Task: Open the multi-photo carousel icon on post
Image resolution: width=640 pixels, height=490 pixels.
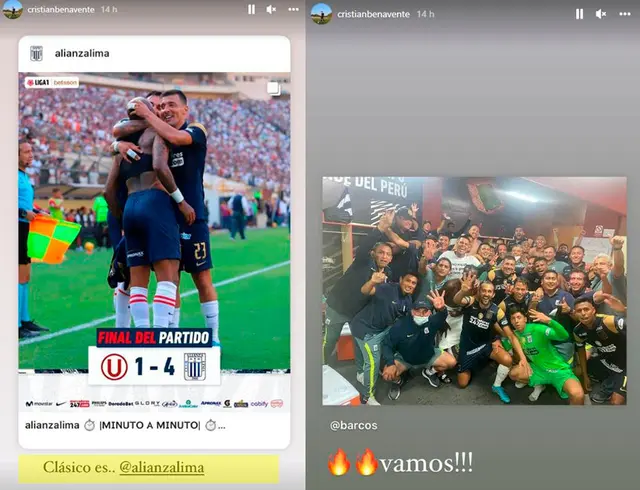Action: [273, 88]
